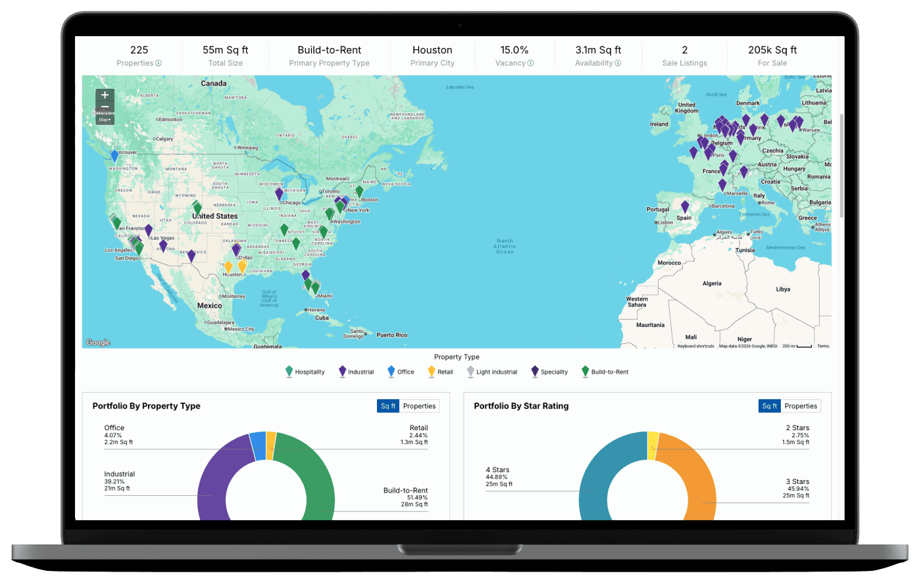Image resolution: width=921 pixels, height=588 pixels.
Task: Click the page's vertical scrollbar
Action: 840,164
